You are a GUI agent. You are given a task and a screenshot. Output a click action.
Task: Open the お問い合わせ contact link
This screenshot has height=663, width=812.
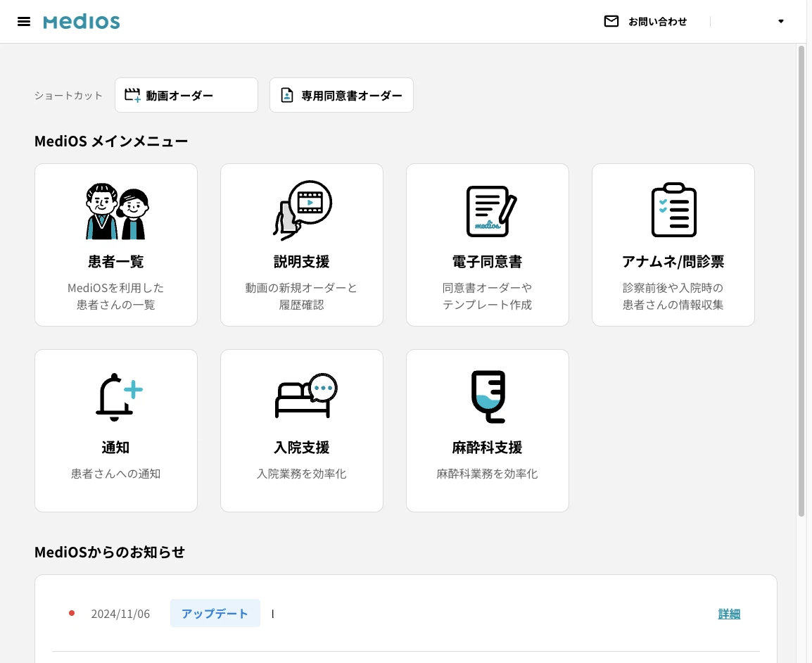[657, 22]
